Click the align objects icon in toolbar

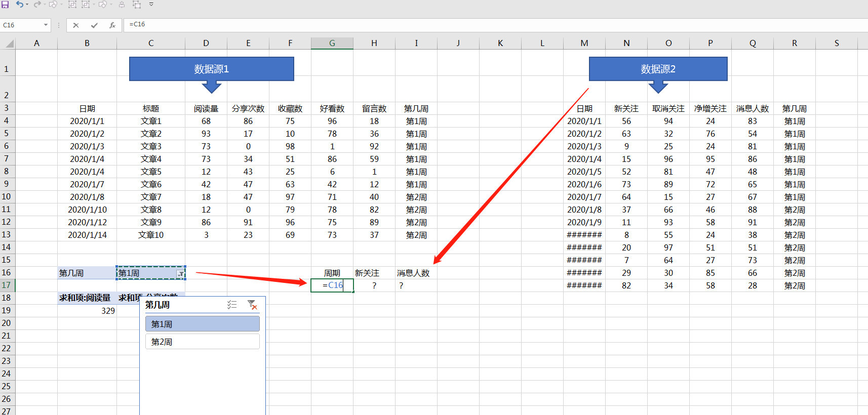tap(122, 5)
